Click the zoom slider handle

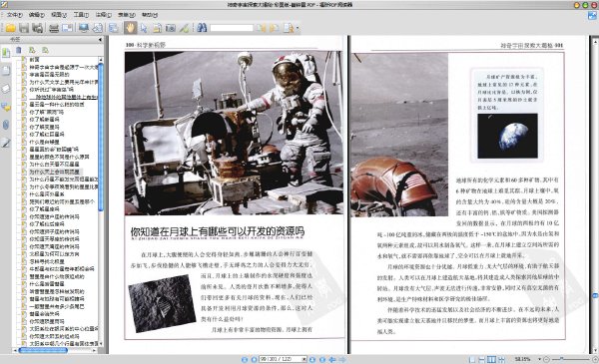point(561,359)
